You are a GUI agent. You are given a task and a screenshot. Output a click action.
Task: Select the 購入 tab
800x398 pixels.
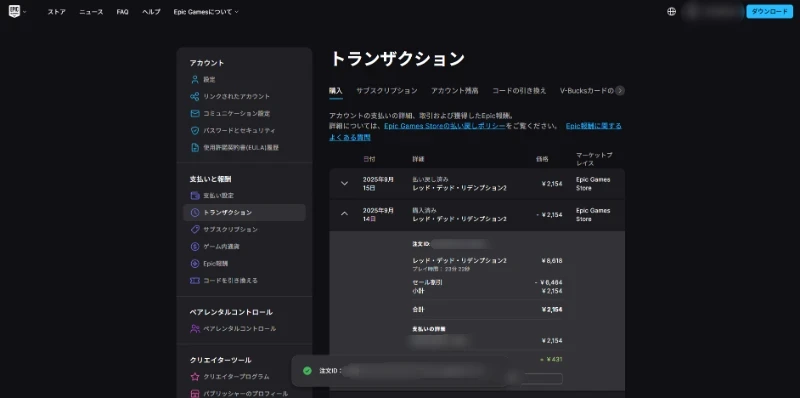336,91
